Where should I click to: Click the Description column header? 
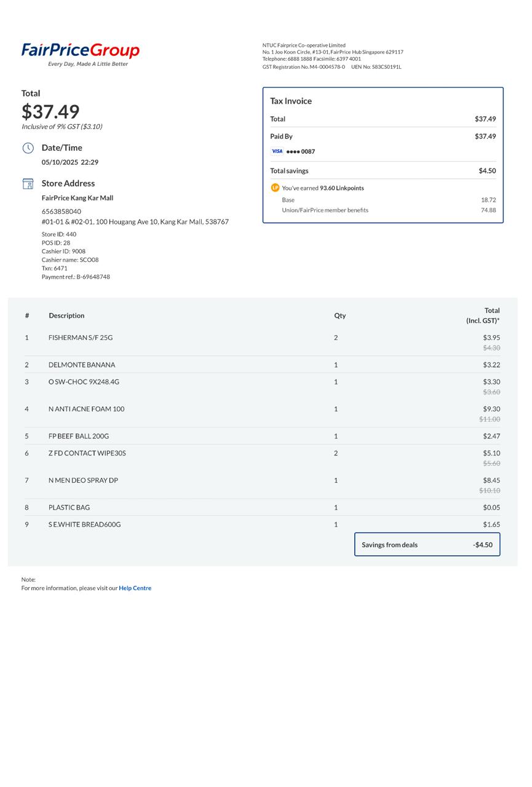66,315
